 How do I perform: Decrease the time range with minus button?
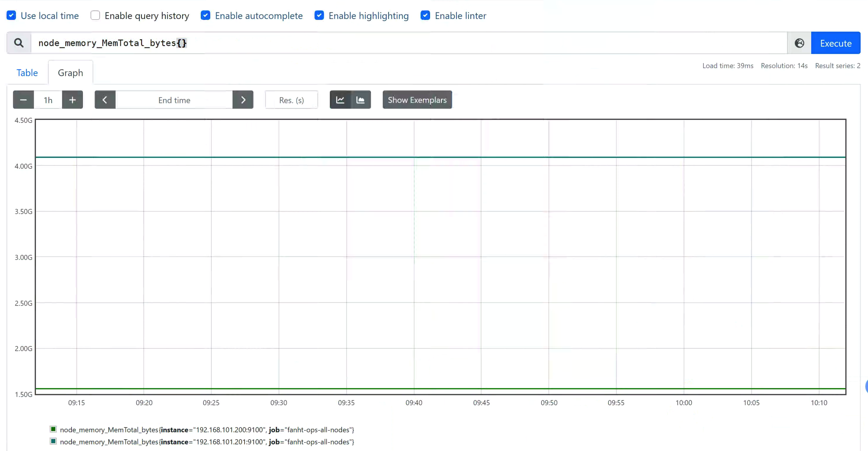coord(23,100)
